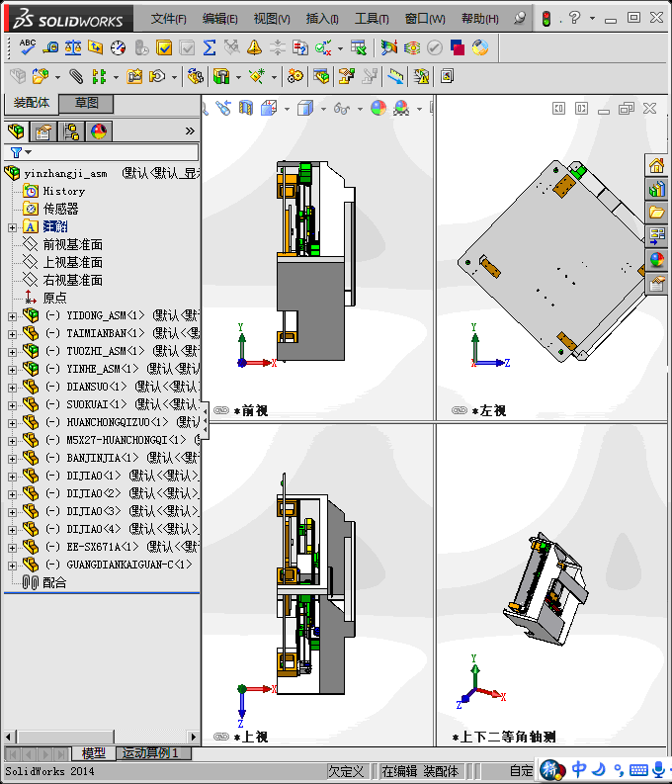Open the design table spreadsheet icon

(x=358, y=47)
